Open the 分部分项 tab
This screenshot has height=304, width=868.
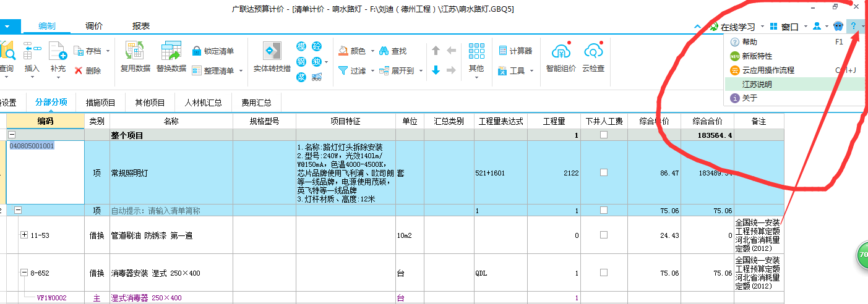[x=51, y=103]
